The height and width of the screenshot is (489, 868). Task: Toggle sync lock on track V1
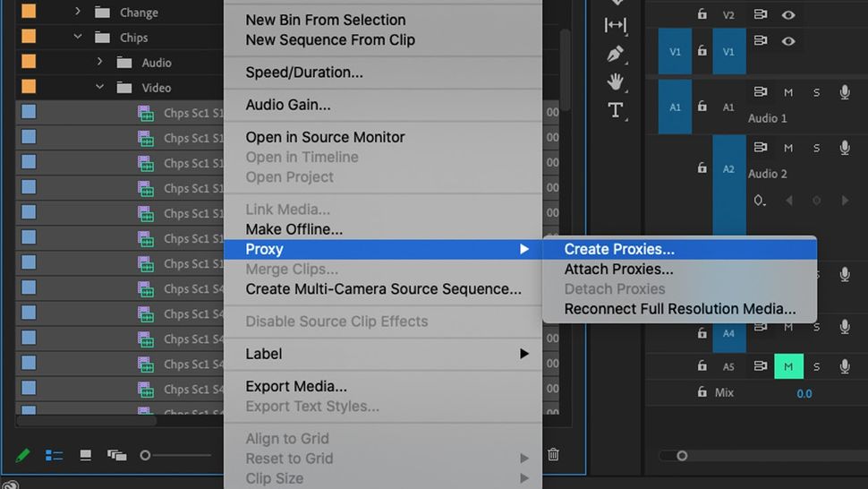click(761, 40)
